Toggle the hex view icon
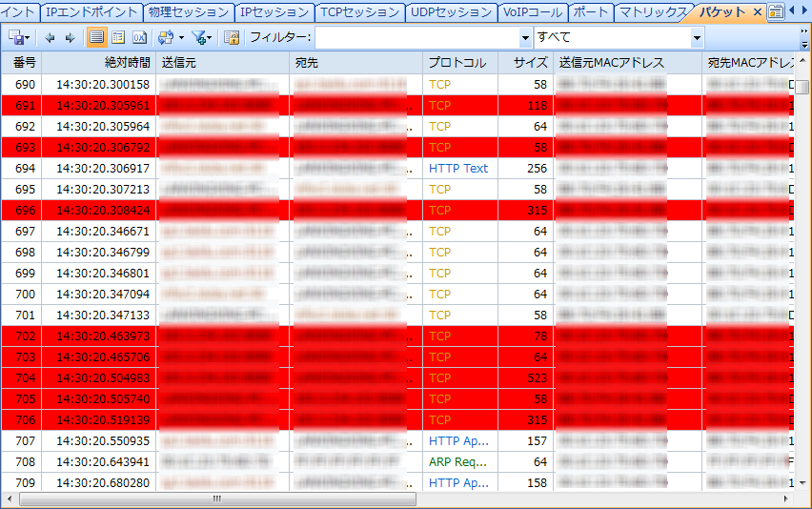Viewport: 812px width, 509px height. pyautogui.click(x=139, y=37)
